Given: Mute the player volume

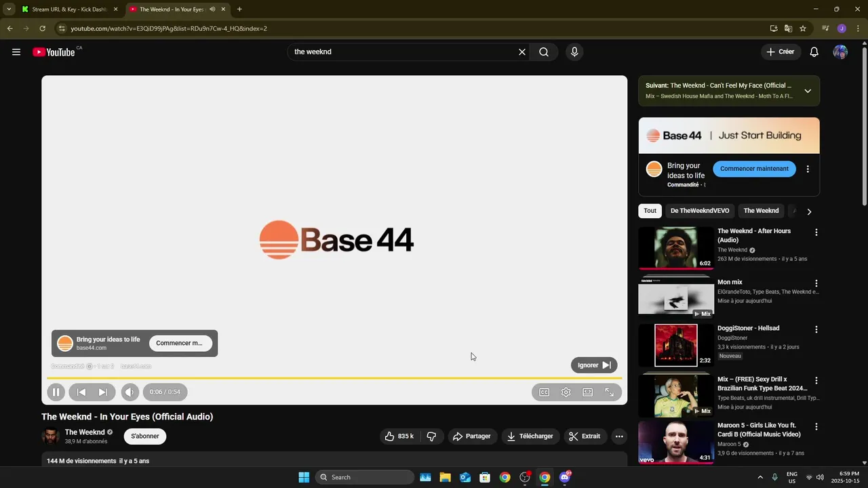Looking at the screenshot, I should [130, 392].
